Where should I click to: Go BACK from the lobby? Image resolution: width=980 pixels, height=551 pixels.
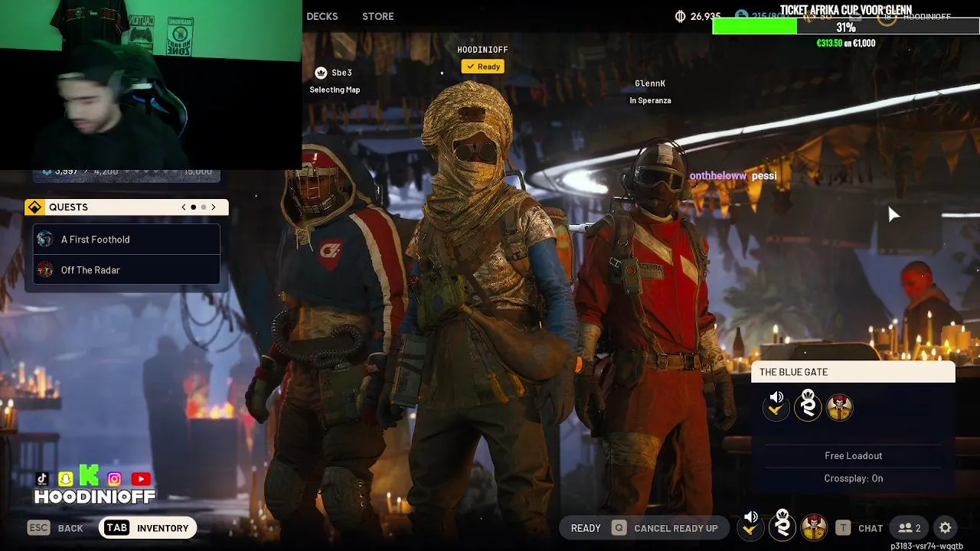70,528
